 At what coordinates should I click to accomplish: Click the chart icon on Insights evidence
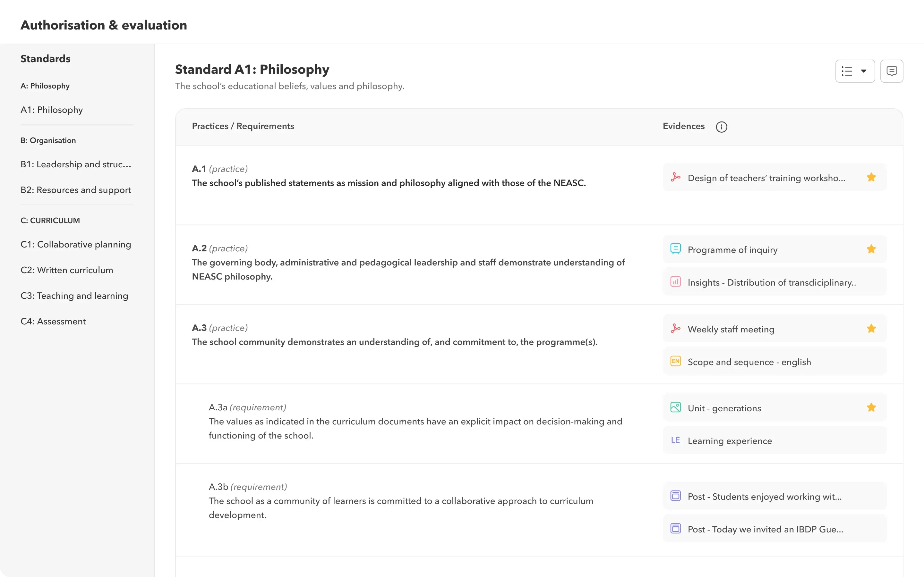pyautogui.click(x=676, y=282)
